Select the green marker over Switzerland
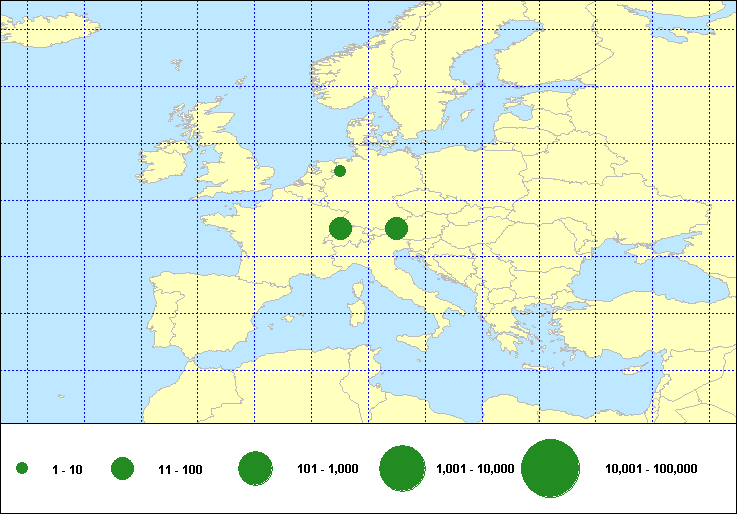Screen dimensions: 737x514 340,229
